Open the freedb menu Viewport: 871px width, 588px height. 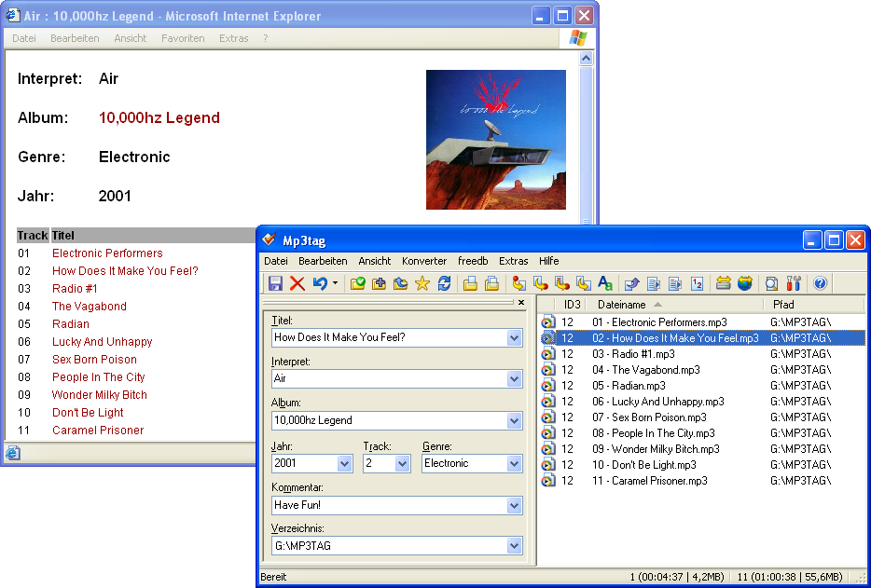[473, 261]
